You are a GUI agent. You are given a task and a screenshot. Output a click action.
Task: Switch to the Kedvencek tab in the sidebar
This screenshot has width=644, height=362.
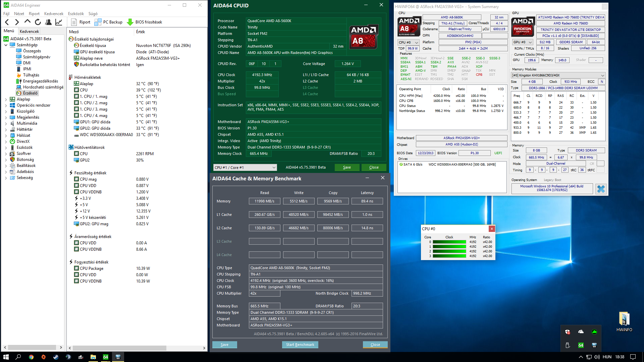[29, 31]
